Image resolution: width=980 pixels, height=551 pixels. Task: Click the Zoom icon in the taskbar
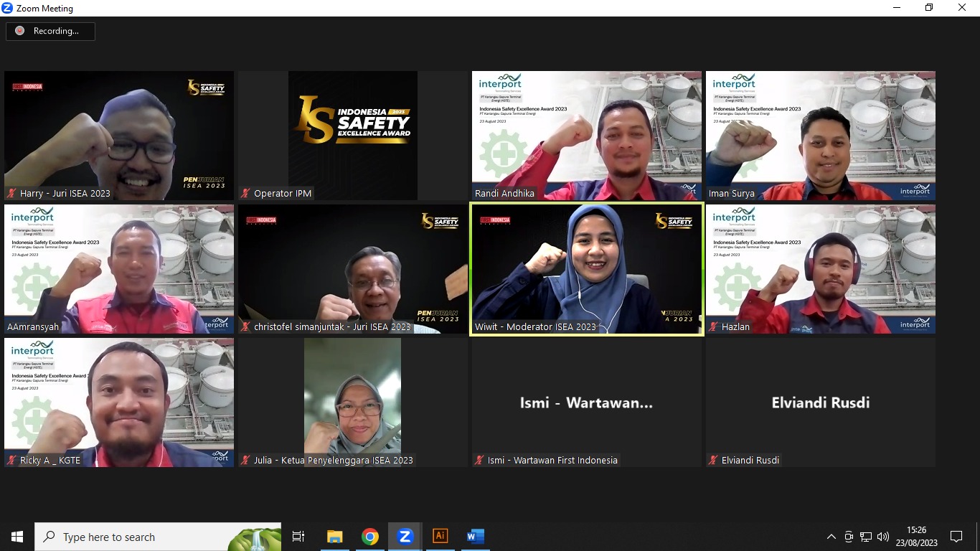[x=405, y=537]
